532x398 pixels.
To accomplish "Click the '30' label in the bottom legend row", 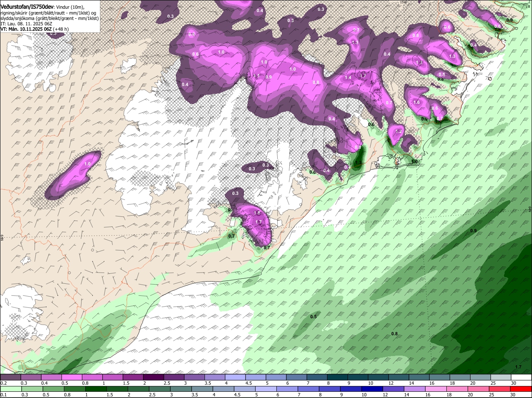I will [513, 395].
